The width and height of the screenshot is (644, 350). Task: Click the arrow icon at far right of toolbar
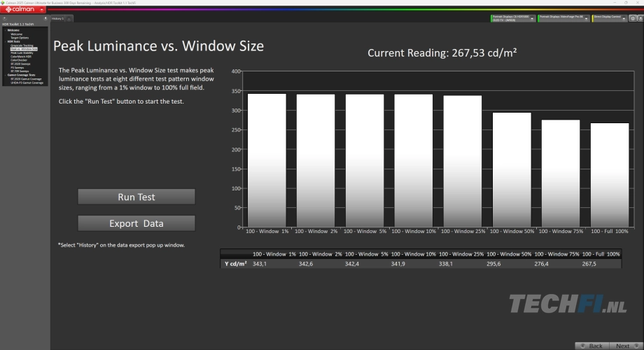pos(640,18)
